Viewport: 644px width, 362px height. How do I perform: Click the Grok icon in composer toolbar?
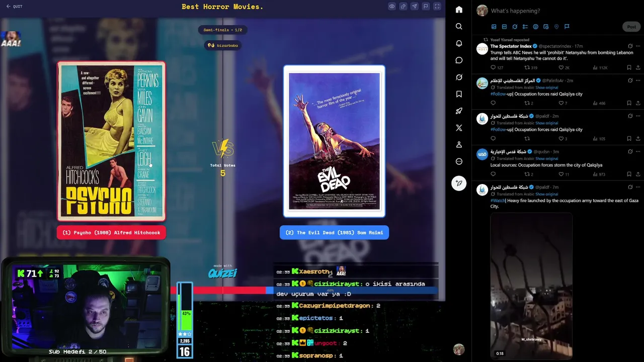[x=515, y=27]
